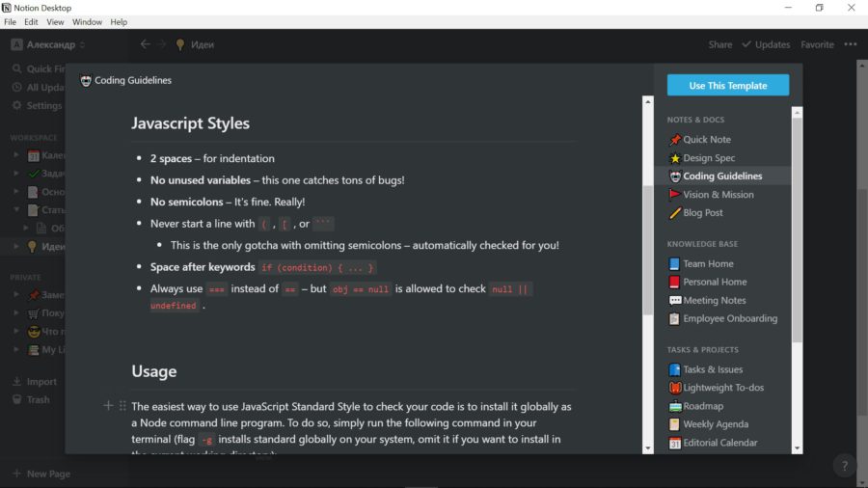This screenshot has width=868, height=488.
Task: Expand the Календарь page in sidebar
Action: tap(16, 155)
